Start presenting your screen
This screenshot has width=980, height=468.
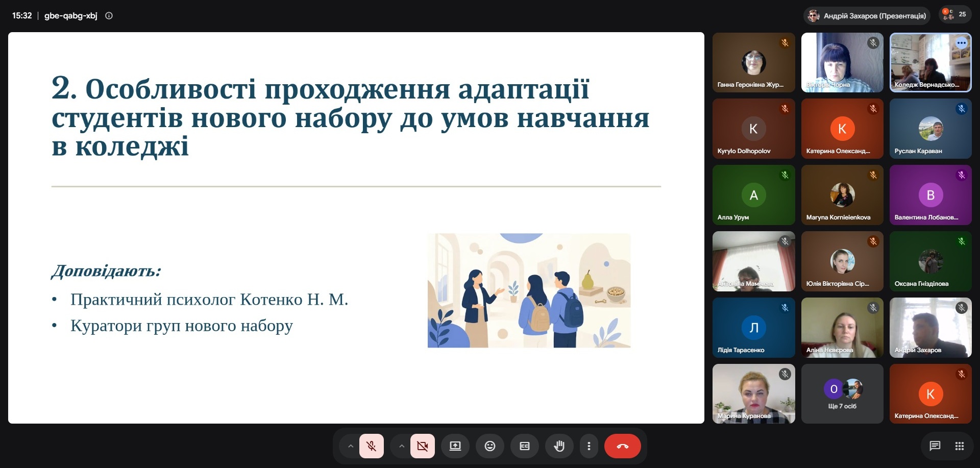point(455,446)
